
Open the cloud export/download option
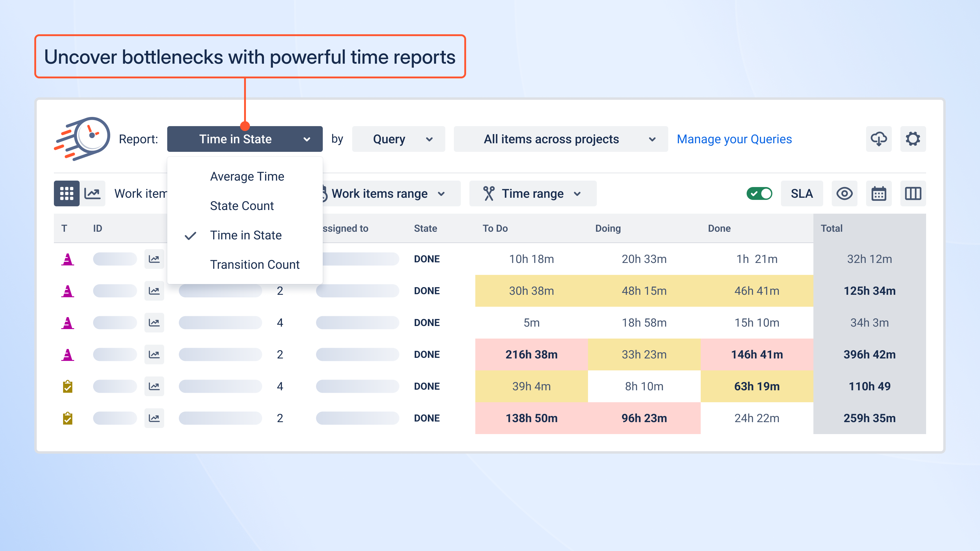879,139
